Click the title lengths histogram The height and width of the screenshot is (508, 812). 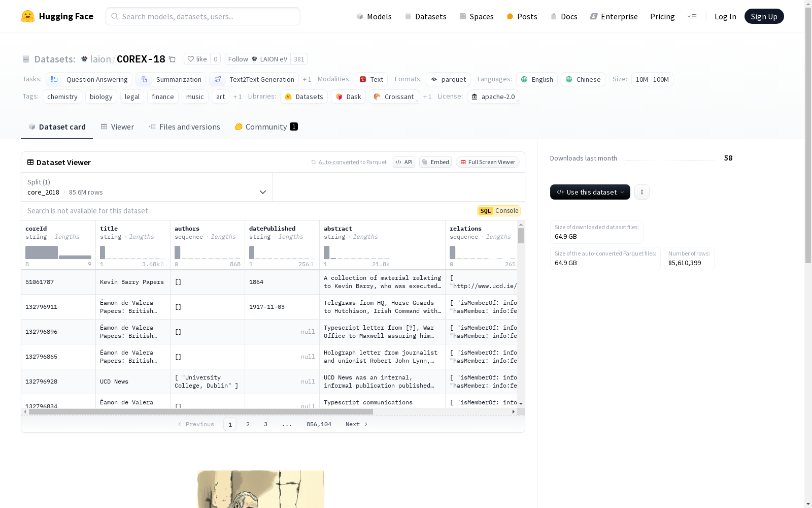tap(133, 252)
